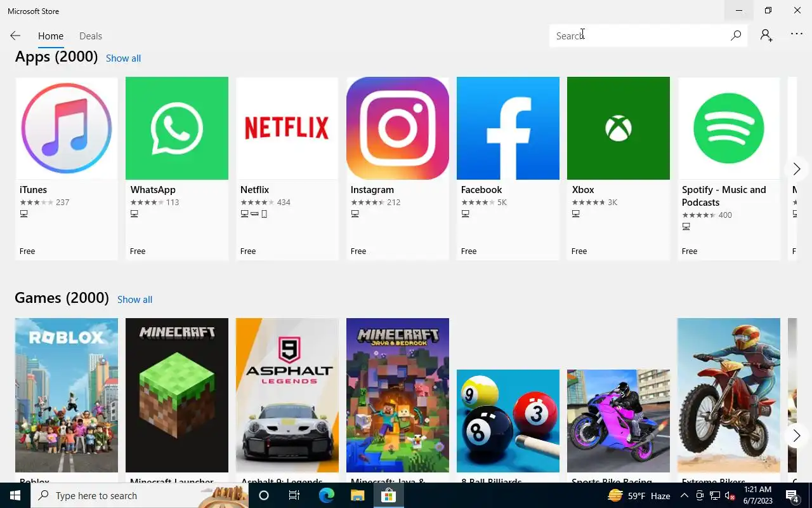The width and height of the screenshot is (812, 508).
Task: Show all Games
Action: point(134,300)
